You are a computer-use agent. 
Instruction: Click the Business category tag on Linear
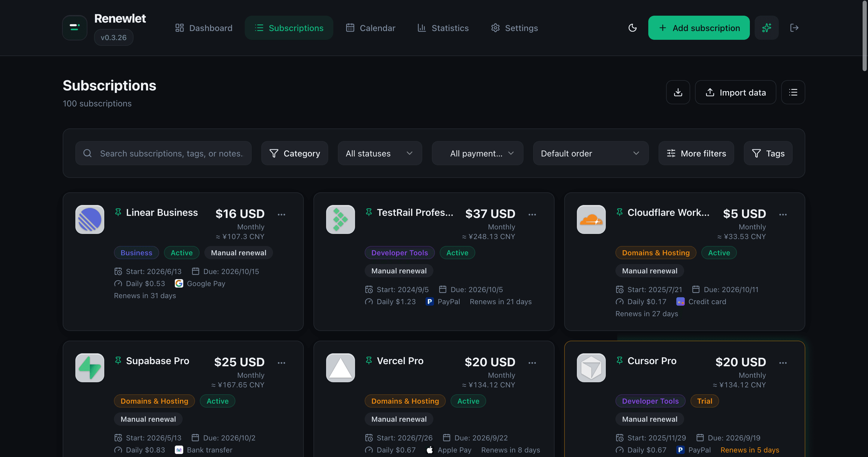coord(137,253)
